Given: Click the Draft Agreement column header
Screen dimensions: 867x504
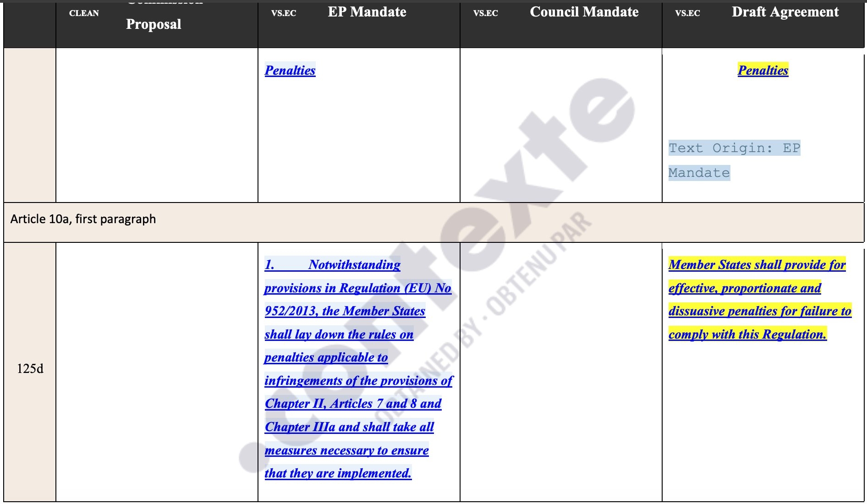Looking at the screenshot, I should coord(785,12).
